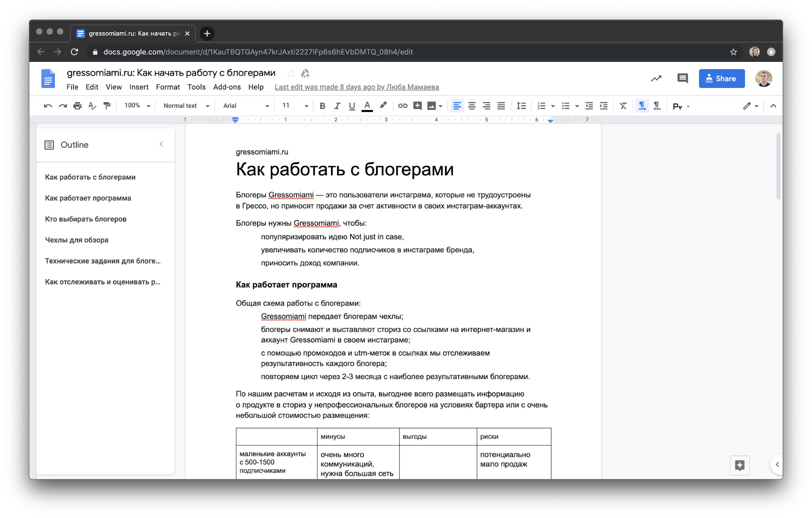Screen dimensions: 812x518
Task: Set left text alignment
Action: 457,106
